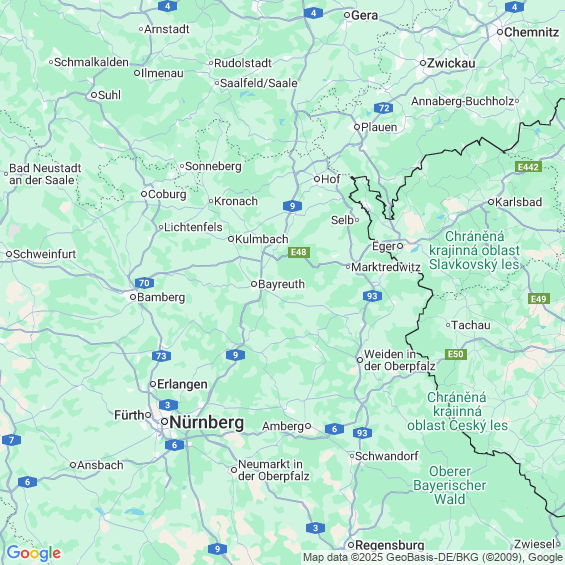Screen dimensions: 565x565
Task: Click the Zwickau city marker
Action: tap(423, 63)
